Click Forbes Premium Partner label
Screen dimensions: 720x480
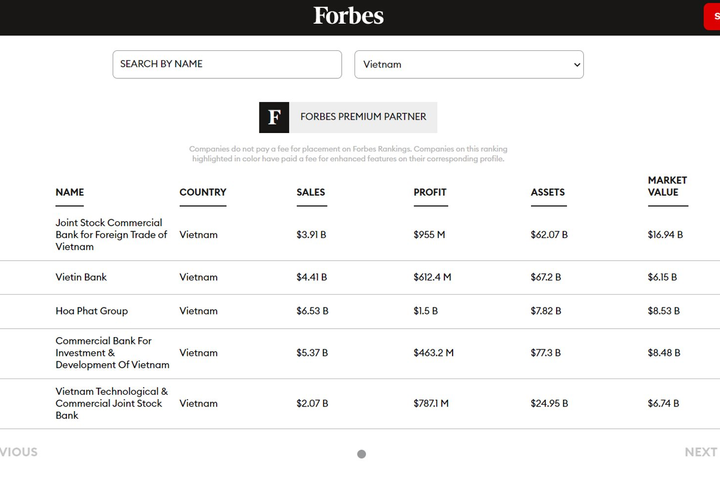point(363,117)
